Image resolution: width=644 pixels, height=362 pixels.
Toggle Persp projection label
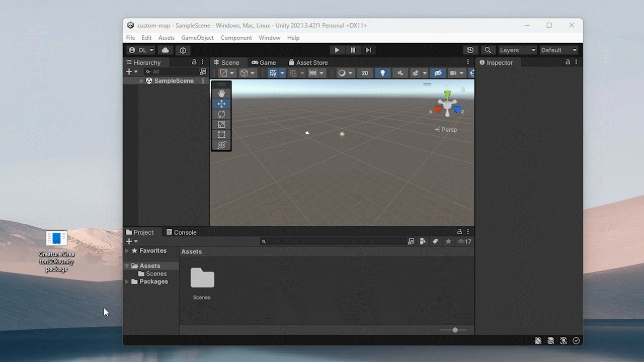pos(446,130)
